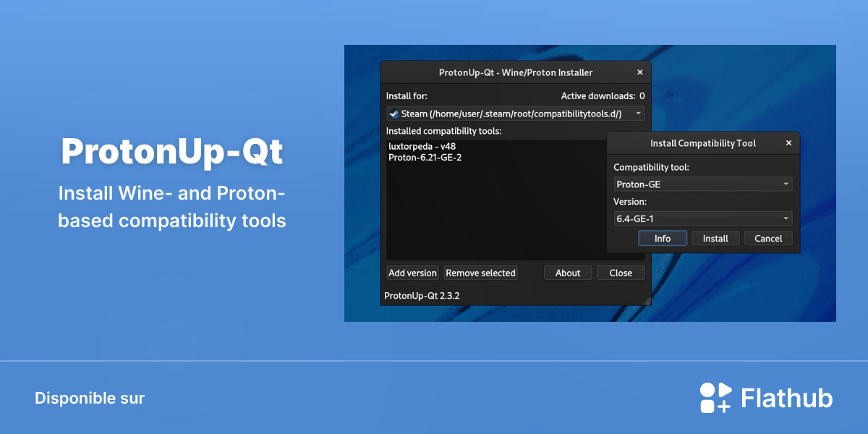Click the Close button in main window
The width and height of the screenshot is (868, 434).
621,273
